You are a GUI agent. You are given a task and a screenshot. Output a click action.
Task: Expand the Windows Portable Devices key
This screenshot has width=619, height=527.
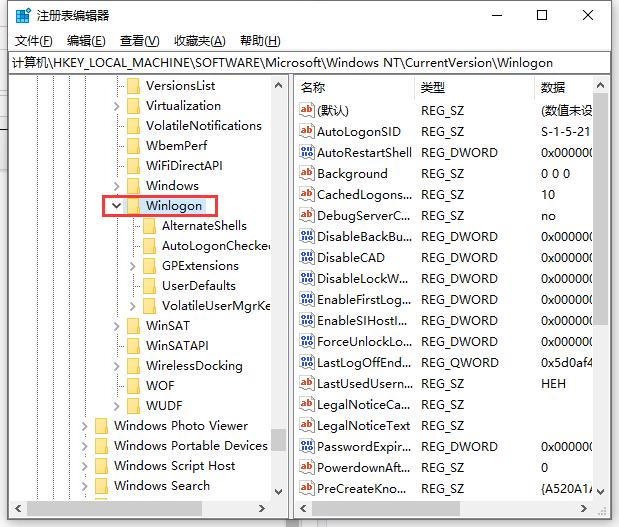click(84, 446)
